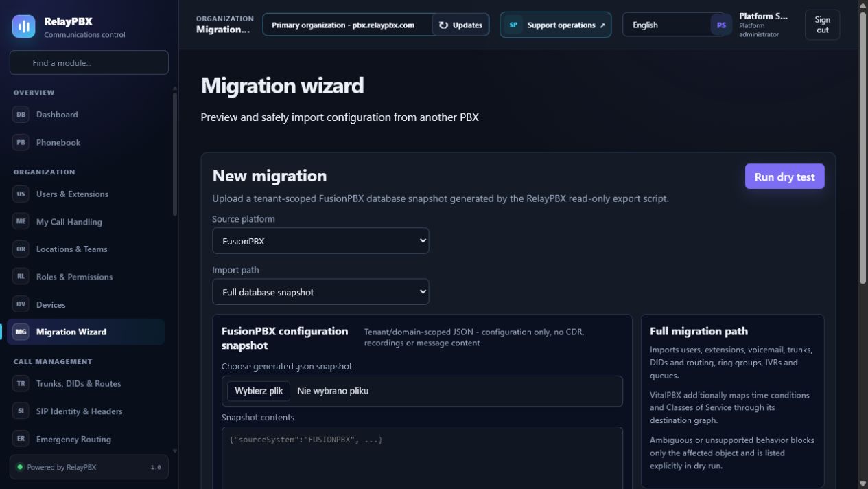
Task: Click the Snapshot contents text area
Action: point(422,457)
